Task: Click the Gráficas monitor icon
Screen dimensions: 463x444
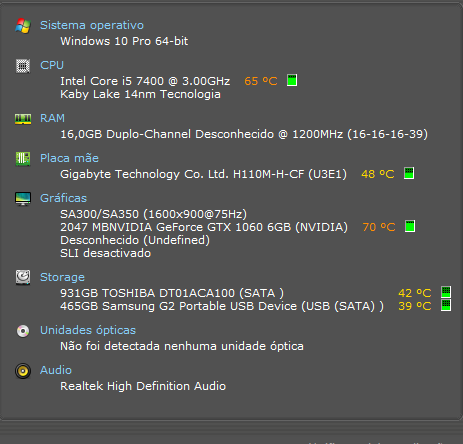Action: 23,199
